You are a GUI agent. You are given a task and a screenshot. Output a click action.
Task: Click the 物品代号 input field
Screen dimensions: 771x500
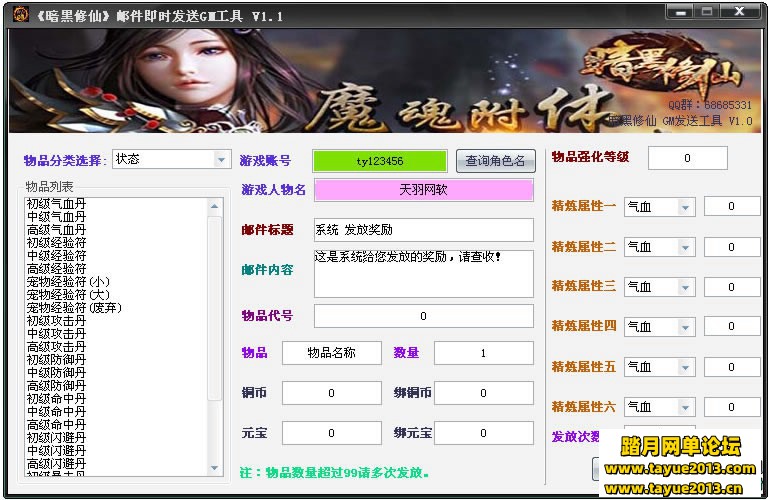coord(423,316)
